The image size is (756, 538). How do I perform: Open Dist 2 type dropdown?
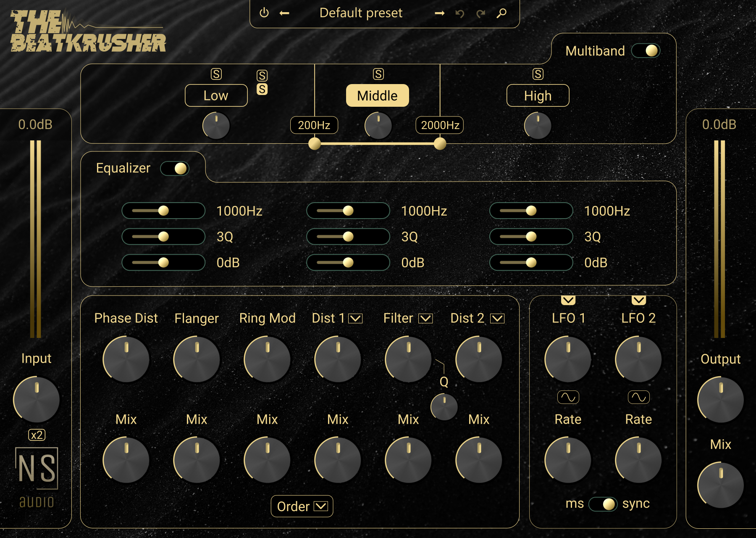497,319
